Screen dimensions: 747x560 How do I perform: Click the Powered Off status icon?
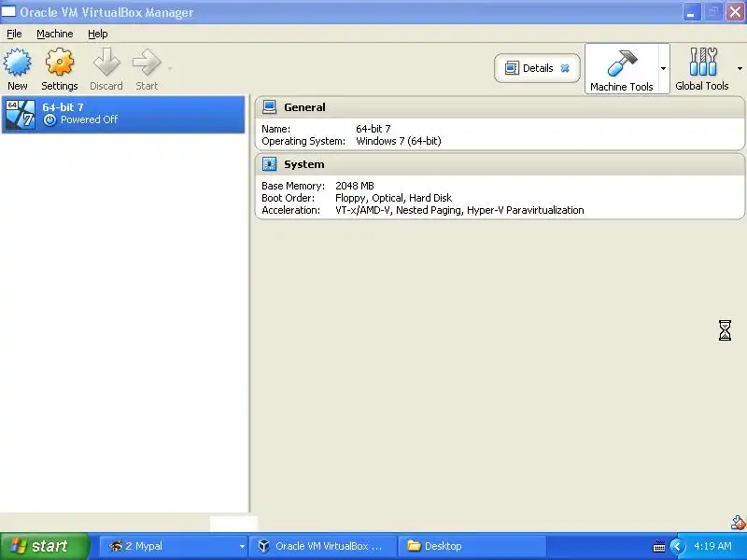click(x=49, y=120)
